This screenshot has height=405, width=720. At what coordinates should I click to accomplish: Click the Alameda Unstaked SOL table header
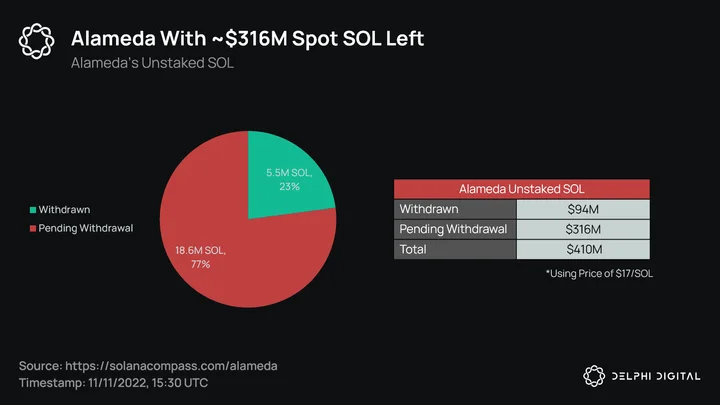coord(522,189)
